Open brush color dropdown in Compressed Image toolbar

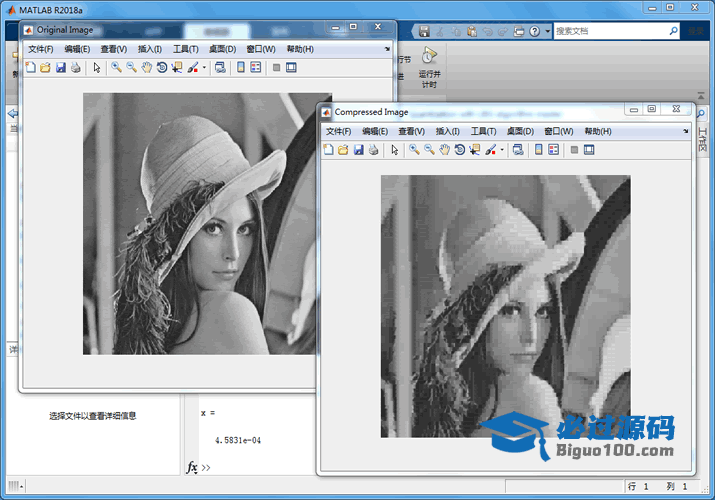[502, 149]
